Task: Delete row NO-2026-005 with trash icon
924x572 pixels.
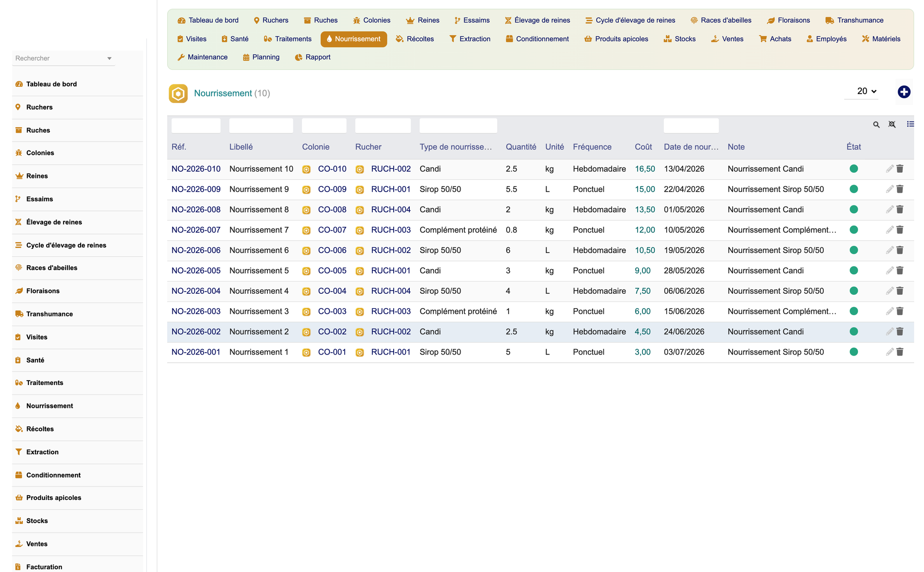Action: 900,271
